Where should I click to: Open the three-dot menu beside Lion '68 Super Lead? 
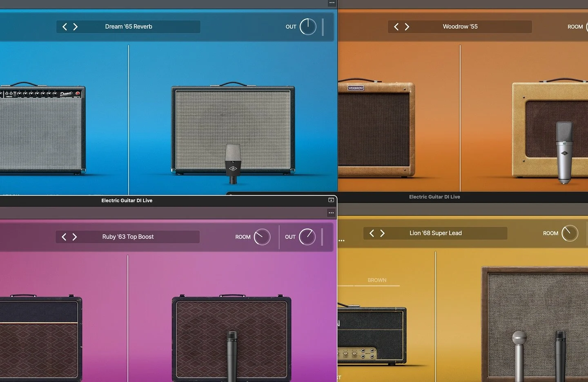[x=341, y=241]
